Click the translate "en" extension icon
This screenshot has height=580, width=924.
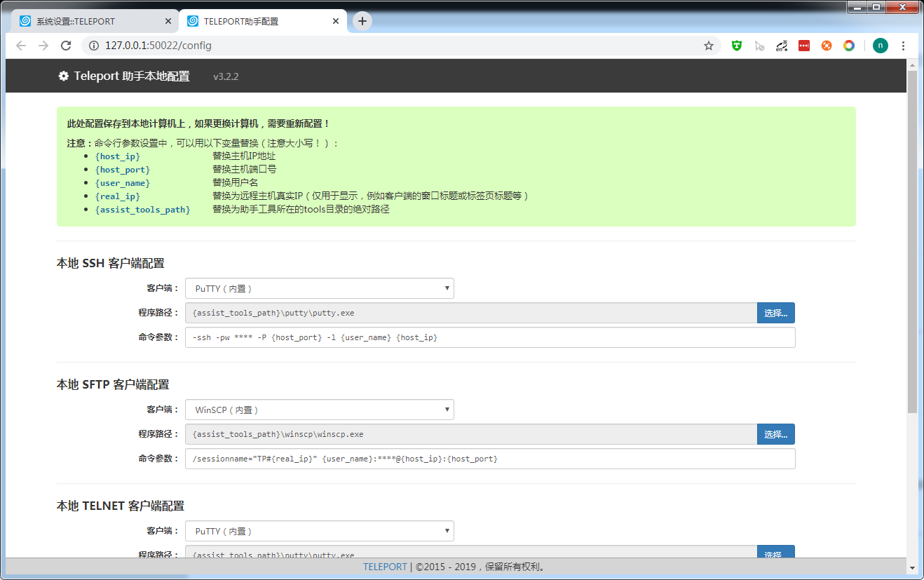click(x=782, y=46)
